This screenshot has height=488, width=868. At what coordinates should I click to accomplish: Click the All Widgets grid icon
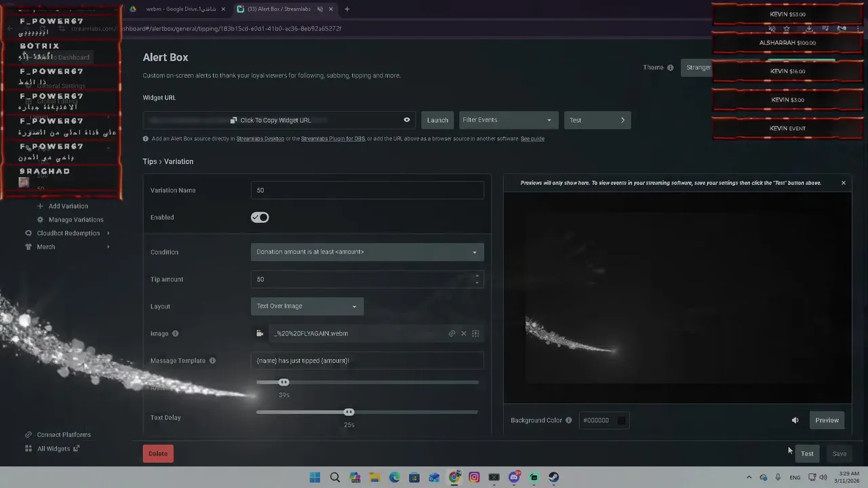28,449
